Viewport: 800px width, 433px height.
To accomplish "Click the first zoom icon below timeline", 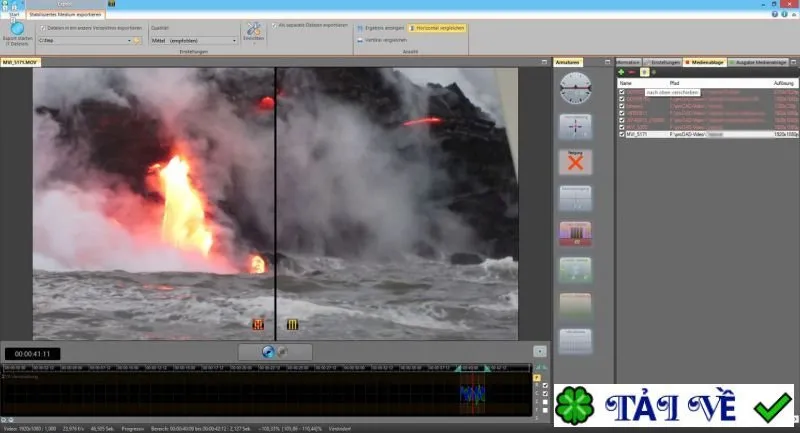I will pos(4,420).
